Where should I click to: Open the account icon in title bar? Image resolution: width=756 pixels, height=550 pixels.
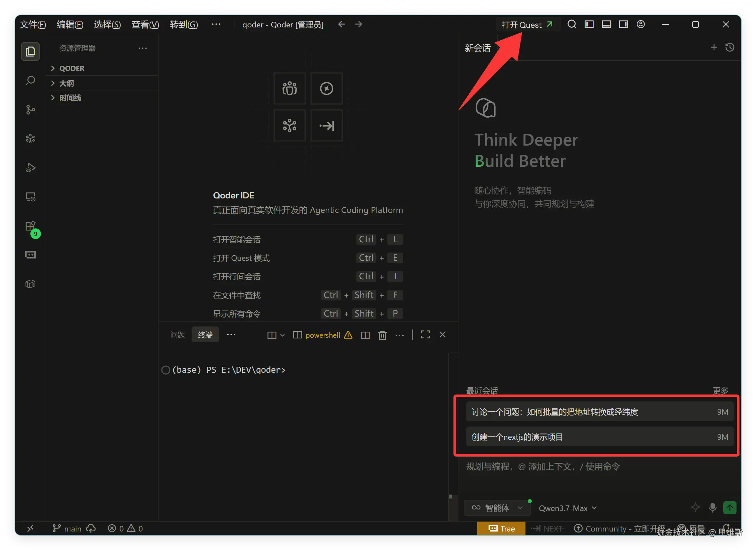click(640, 24)
